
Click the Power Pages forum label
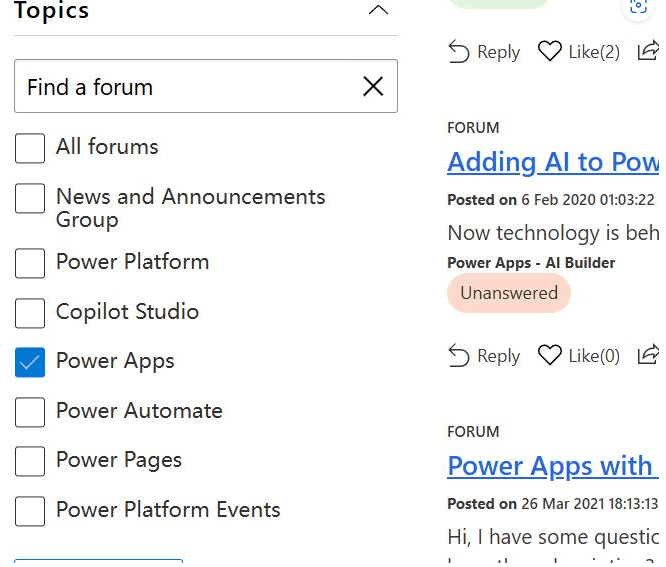(x=119, y=460)
